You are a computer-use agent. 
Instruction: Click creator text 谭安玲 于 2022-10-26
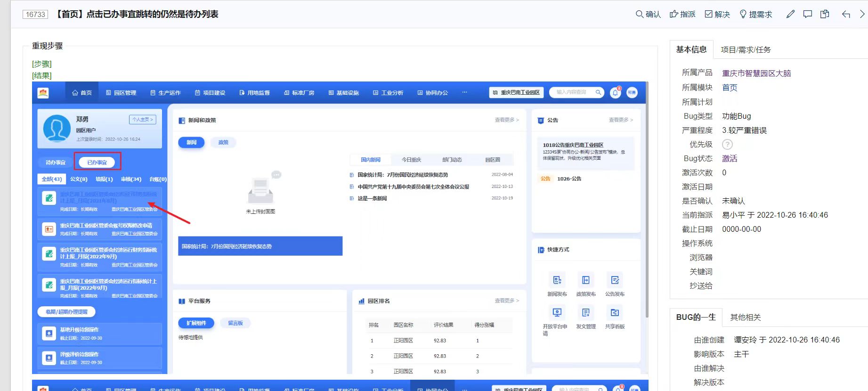(787, 340)
